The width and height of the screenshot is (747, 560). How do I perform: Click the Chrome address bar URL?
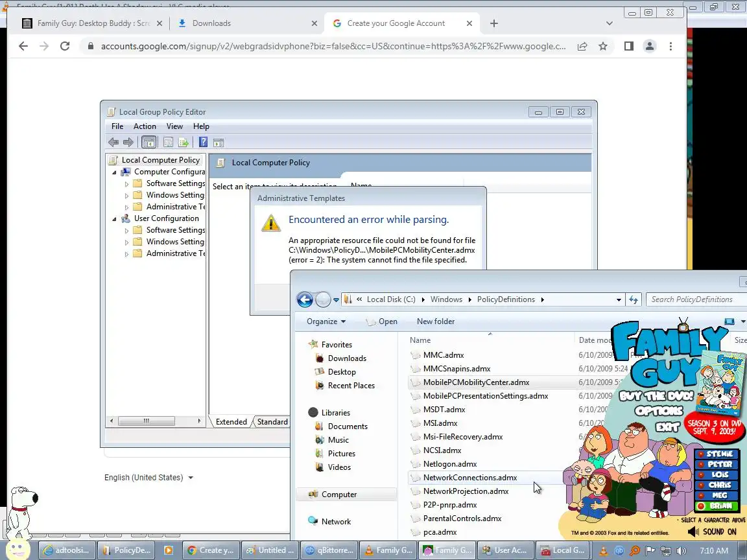point(333,46)
